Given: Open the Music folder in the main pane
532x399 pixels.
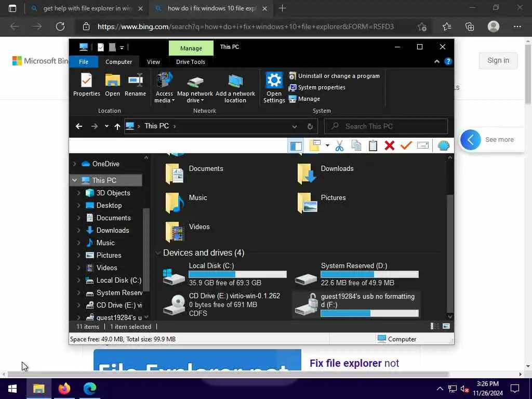Looking at the screenshot, I should [186, 202].
